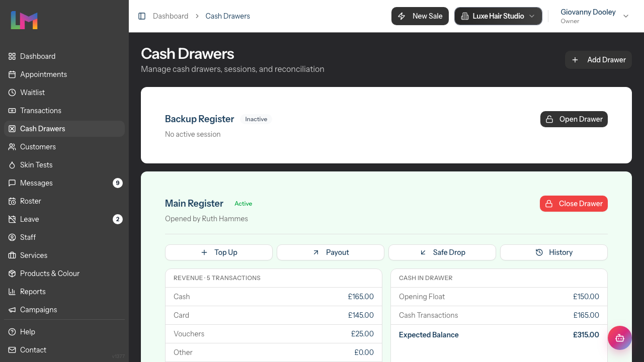
Task: Click Other revenue amount £0.00
Action: 364,352
